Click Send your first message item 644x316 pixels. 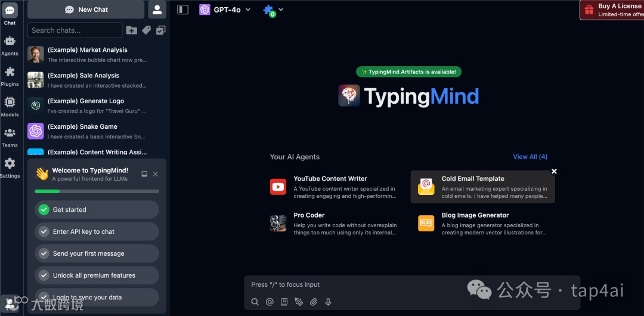[x=97, y=253]
